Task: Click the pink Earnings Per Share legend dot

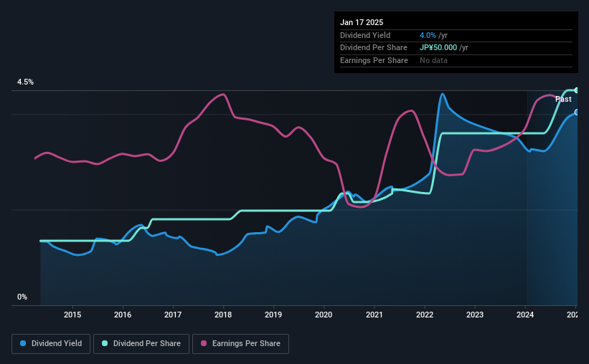Action: (204, 343)
